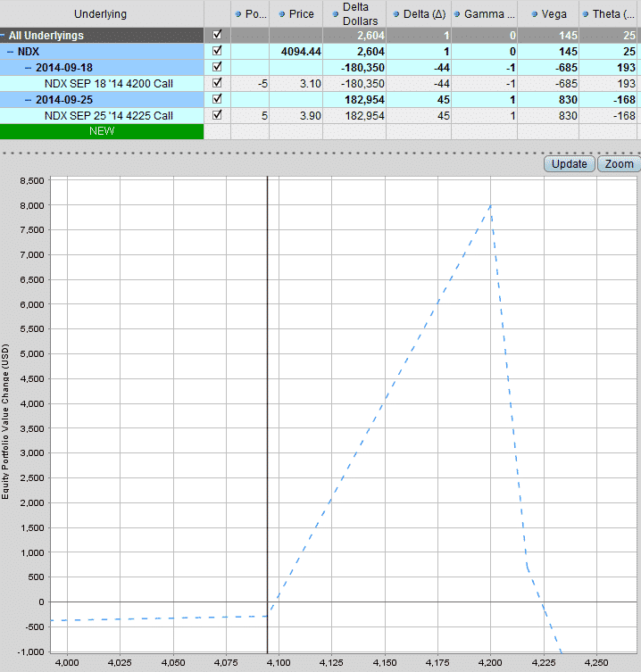The height and width of the screenshot is (672, 641).
Task: Click the 3.90 price cell
Action: click(x=296, y=116)
